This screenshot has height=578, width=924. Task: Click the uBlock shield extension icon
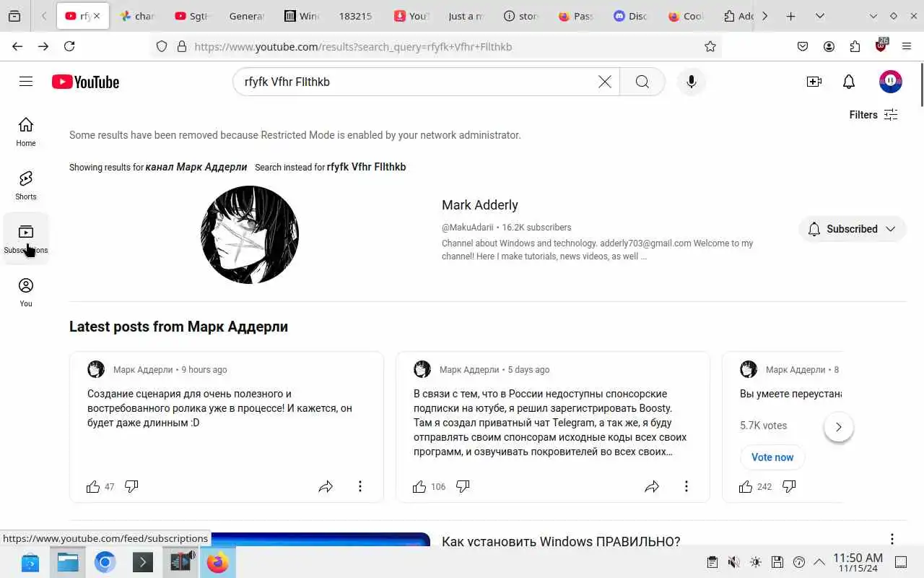pyautogui.click(x=881, y=46)
